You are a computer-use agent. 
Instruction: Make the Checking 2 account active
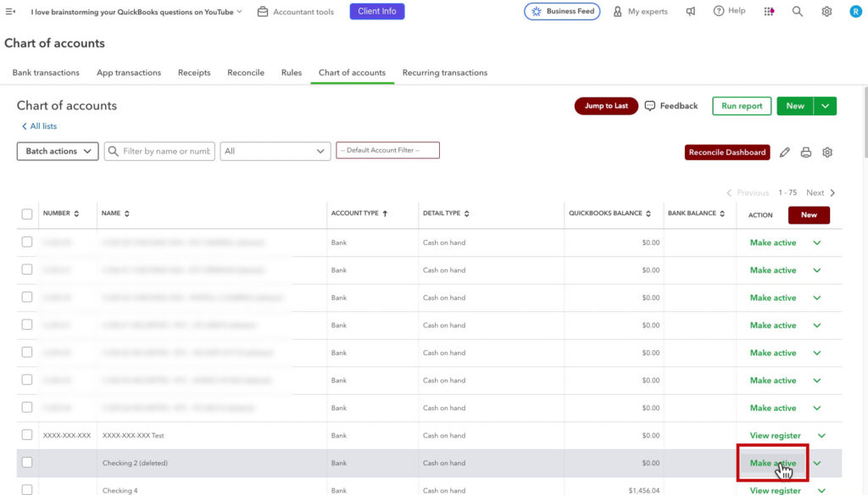(771, 463)
